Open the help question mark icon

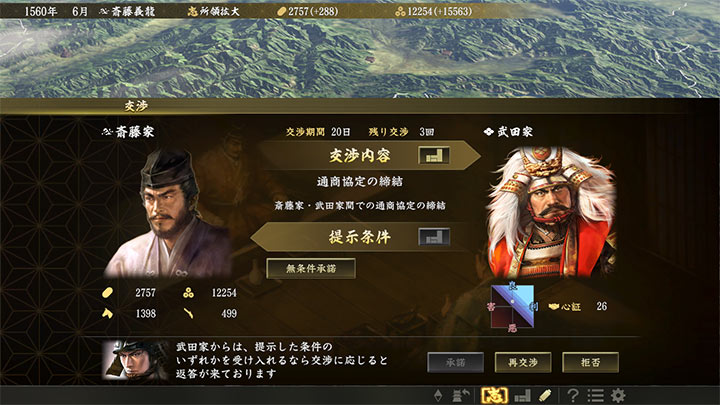coord(573,395)
